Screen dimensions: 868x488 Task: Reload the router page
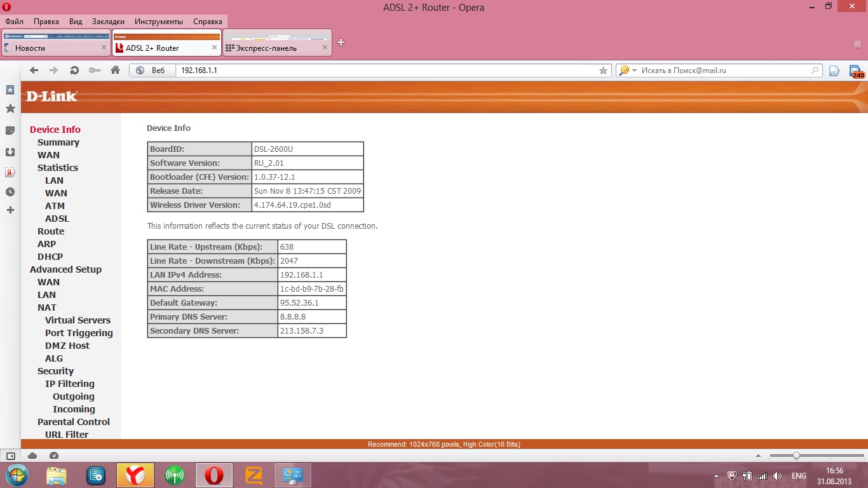74,71
